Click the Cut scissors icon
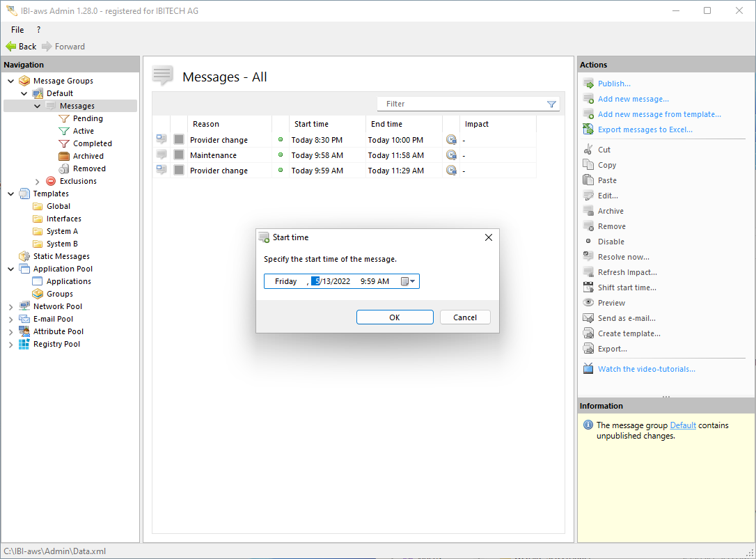Screen dimensions: 756x559 pos(588,150)
